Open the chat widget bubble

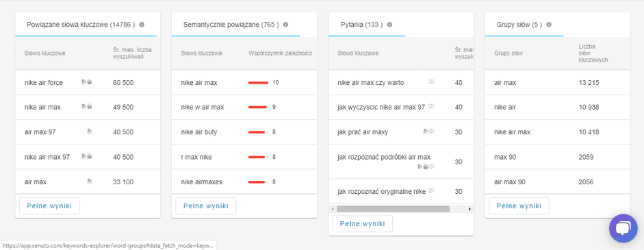(x=623, y=229)
